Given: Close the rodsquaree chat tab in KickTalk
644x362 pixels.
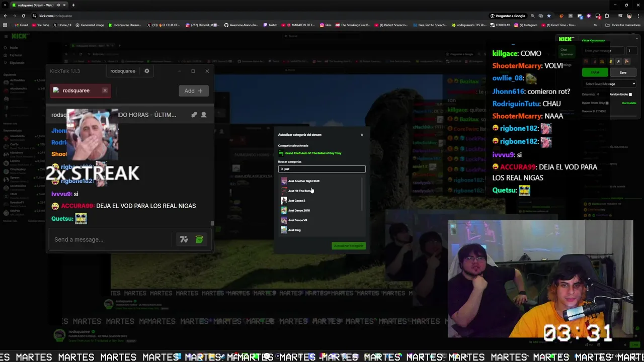Looking at the screenshot, I should (105, 90).
